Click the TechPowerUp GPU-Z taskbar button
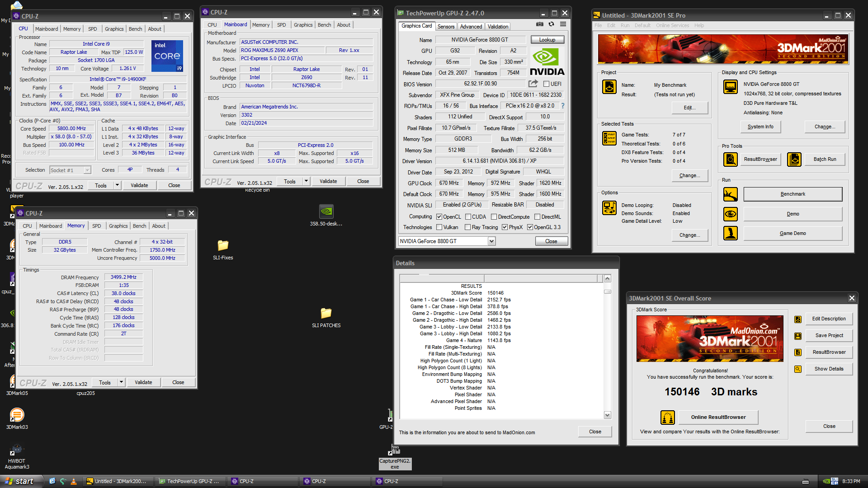 pyautogui.click(x=190, y=482)
